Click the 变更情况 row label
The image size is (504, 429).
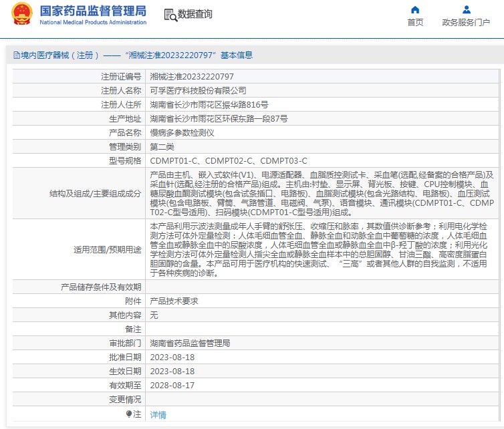click(125, 400)
